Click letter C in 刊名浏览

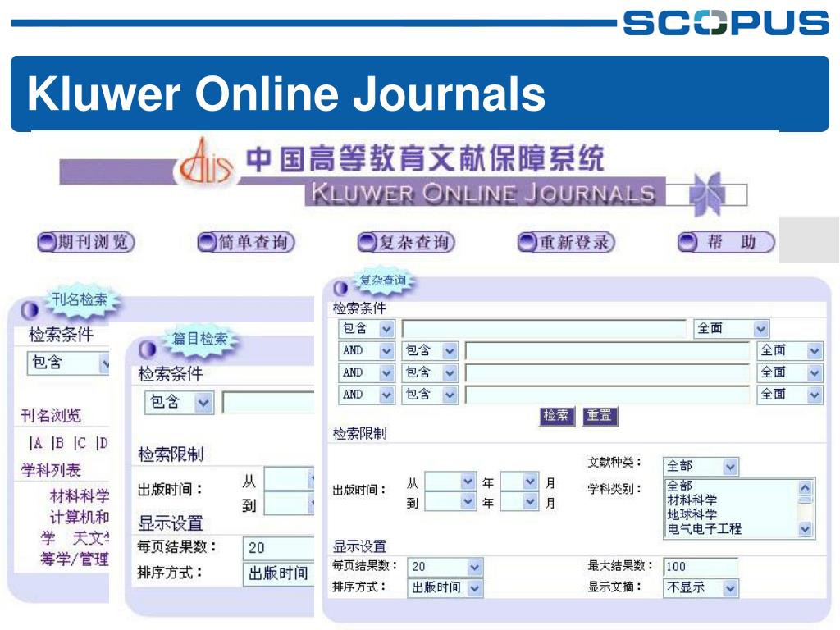pos(80,443)
